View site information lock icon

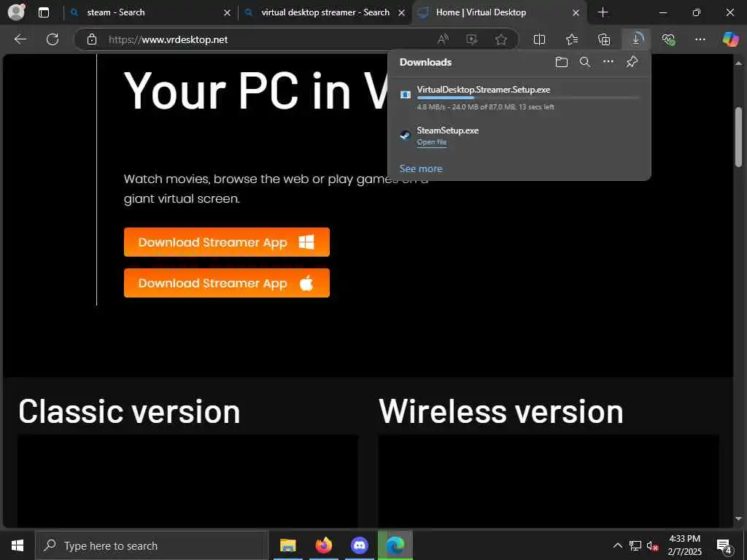click(x=92, y=39)
